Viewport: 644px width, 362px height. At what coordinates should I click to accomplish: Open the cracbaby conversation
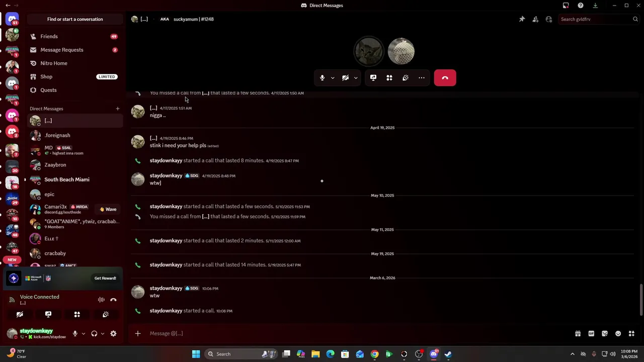pos(75,253)
